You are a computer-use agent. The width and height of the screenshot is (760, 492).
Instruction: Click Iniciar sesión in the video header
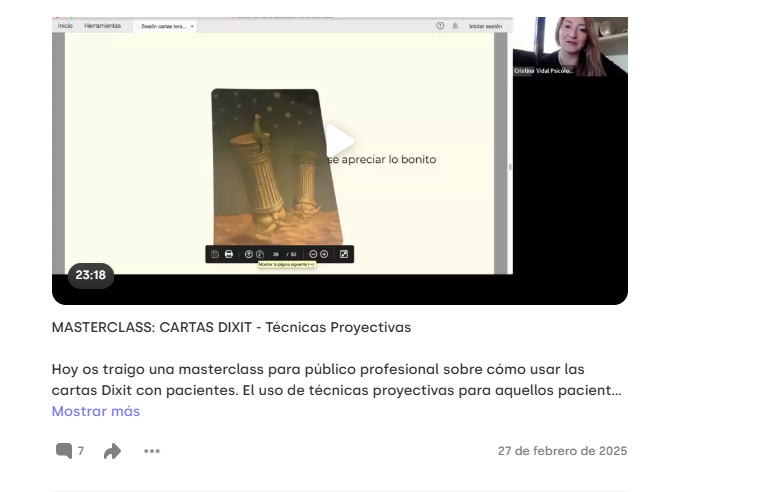pos(485,26)
